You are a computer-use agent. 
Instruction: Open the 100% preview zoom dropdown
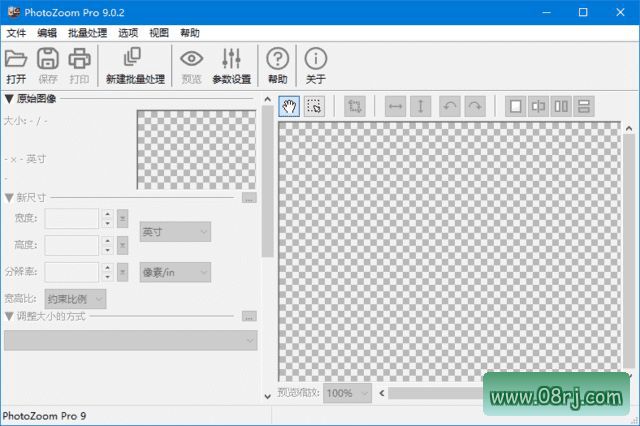pos(347,393)
